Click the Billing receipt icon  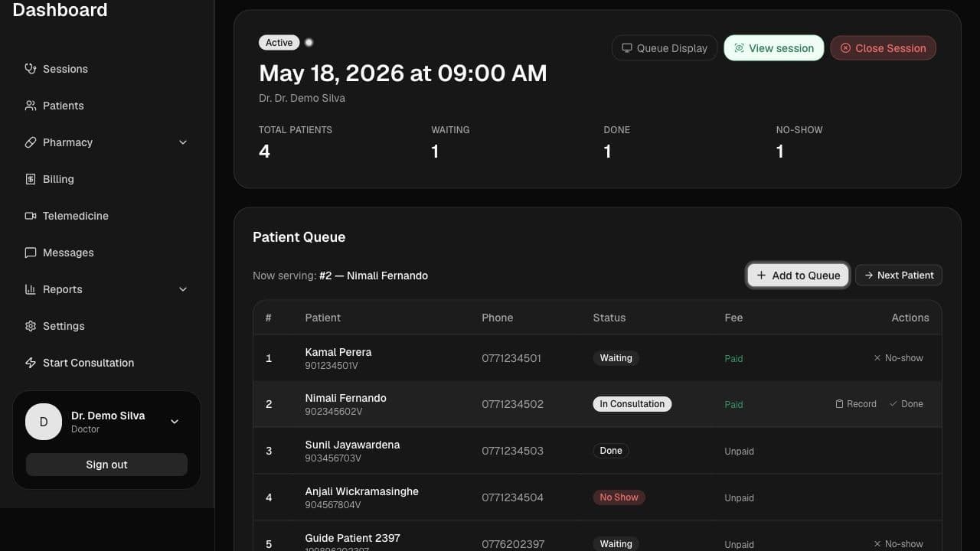31,179
